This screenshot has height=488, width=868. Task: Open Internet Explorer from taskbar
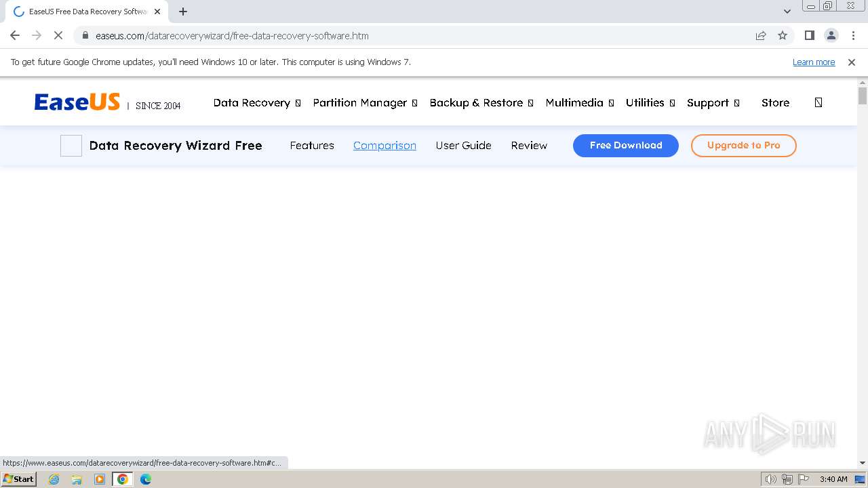[54, 479]
